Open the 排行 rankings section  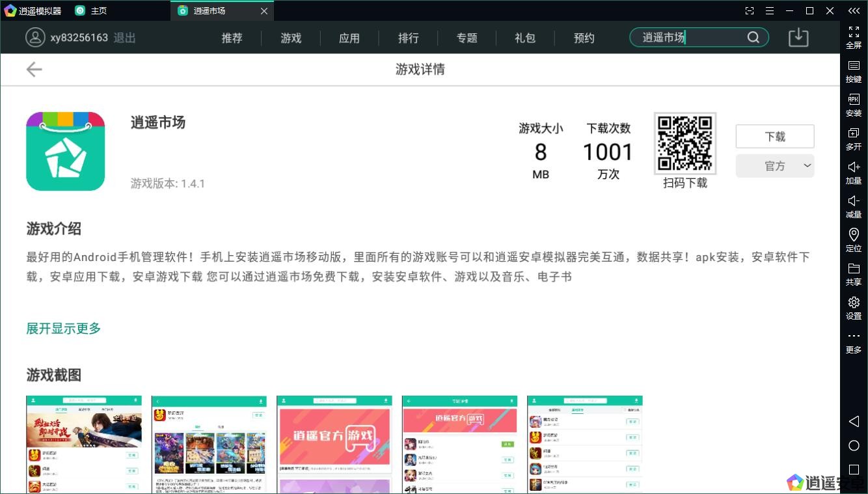pos(409,38)
